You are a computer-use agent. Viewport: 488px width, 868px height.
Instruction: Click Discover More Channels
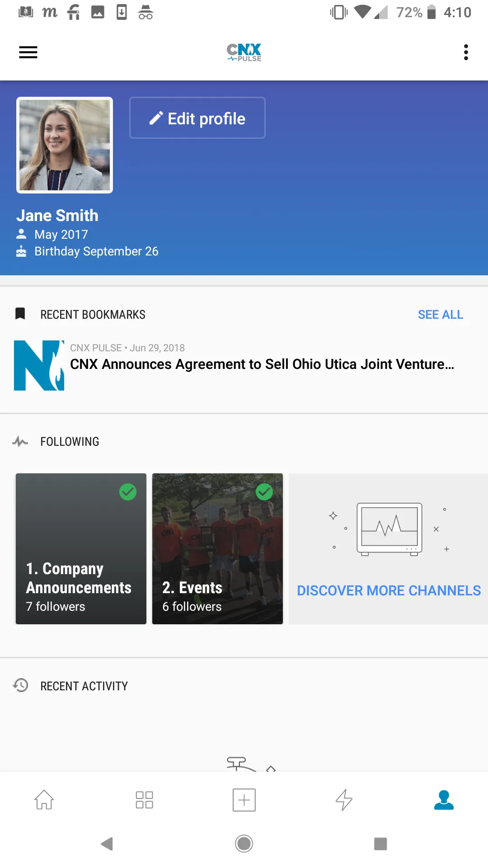389,590
